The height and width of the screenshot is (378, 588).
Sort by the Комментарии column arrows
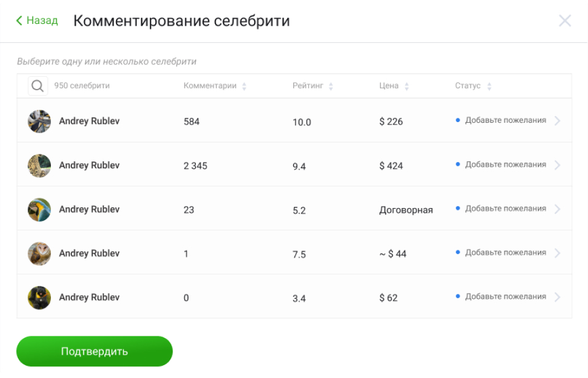[244, 87]
